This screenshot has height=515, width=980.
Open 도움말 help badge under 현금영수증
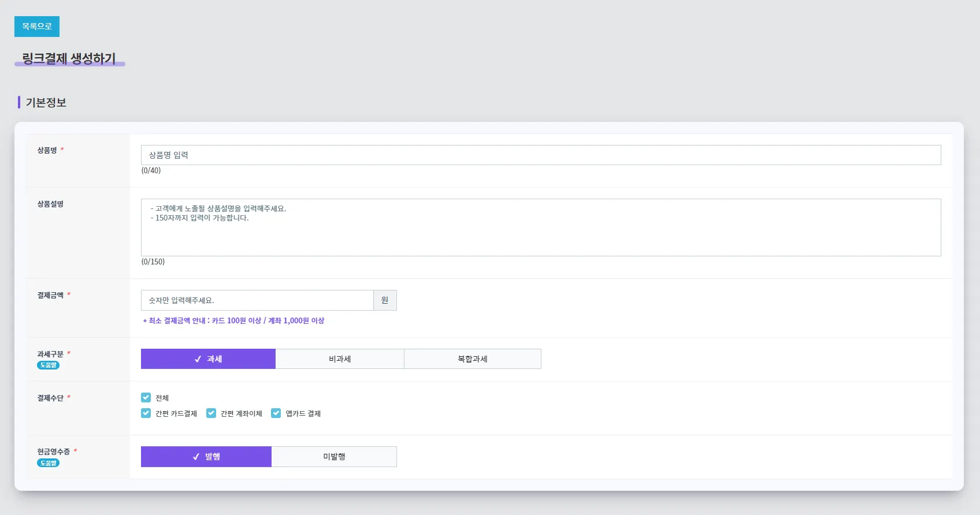48,463
